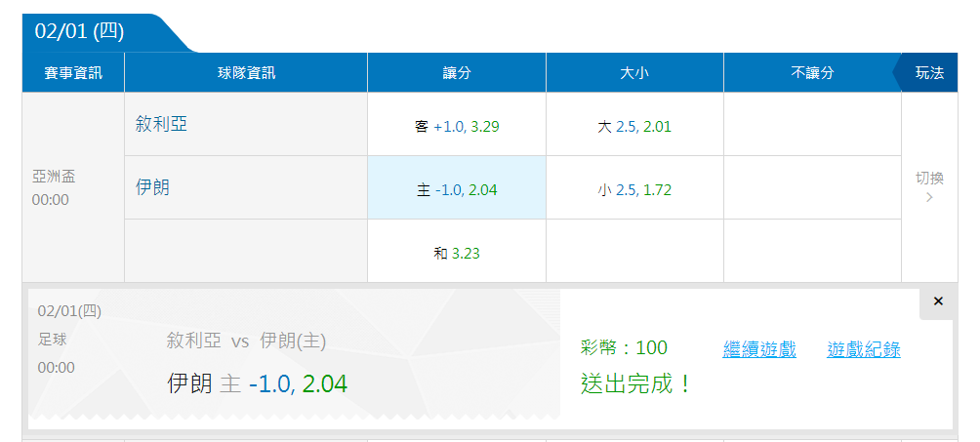Image resolution: width=980 pixels, height=442 pixels.
Task: Click the 球隊資訊 column header
Action: (x=246, y=72)
